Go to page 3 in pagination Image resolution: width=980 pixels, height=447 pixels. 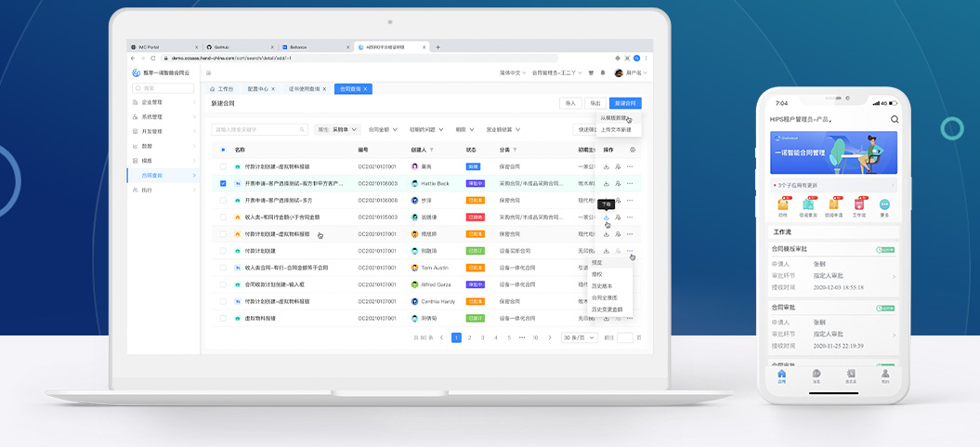(x=482, y=337)
